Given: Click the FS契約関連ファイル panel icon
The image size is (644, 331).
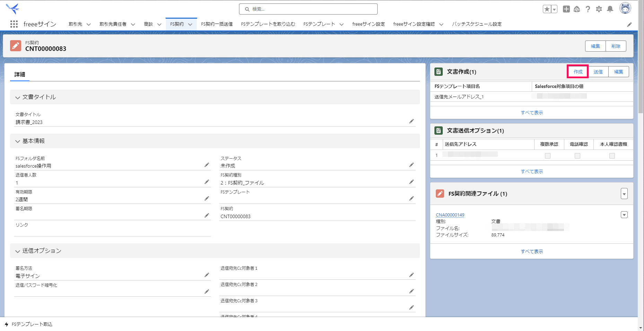Looking at the screenshot, I should 440,194.
